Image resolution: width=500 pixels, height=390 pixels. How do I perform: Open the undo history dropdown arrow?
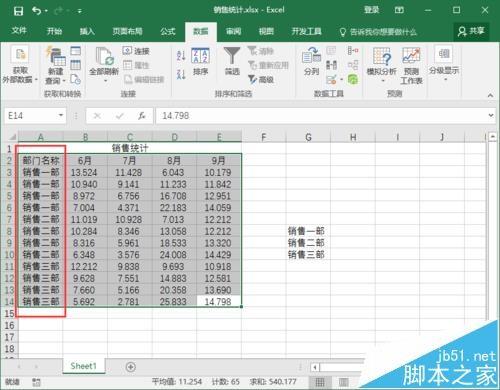pyautogui.click(x=46, y=11)
